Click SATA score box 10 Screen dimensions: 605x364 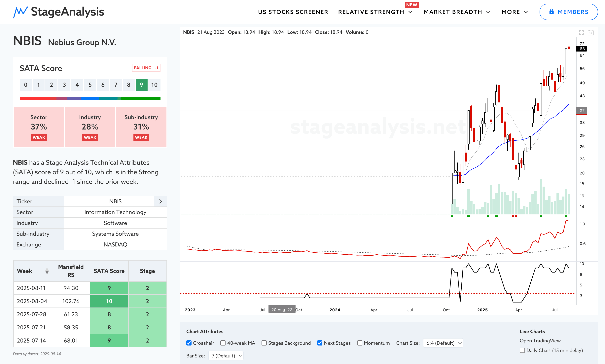[x=154, y=85]
